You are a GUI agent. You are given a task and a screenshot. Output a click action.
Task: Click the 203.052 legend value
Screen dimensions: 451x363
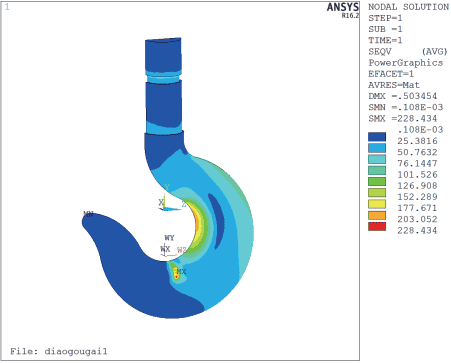click(417, 219)
